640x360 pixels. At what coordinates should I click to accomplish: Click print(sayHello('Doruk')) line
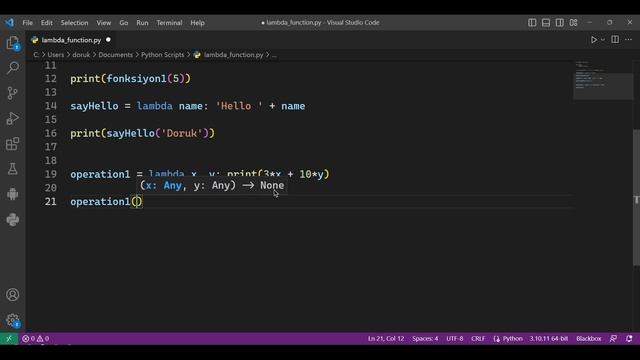coord(142,133)
